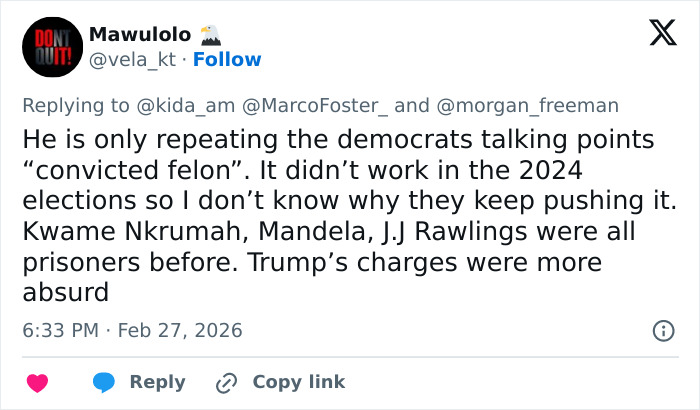700x410 pixels.
Task: Click the eagle emoji beside Mawulolo
Action: coord(211,34)
